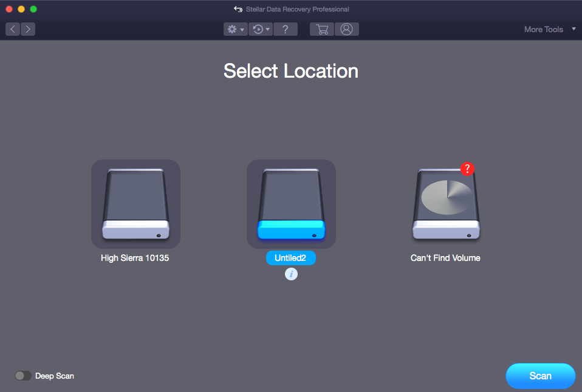Open help with the question mark icon

point(286,29)
